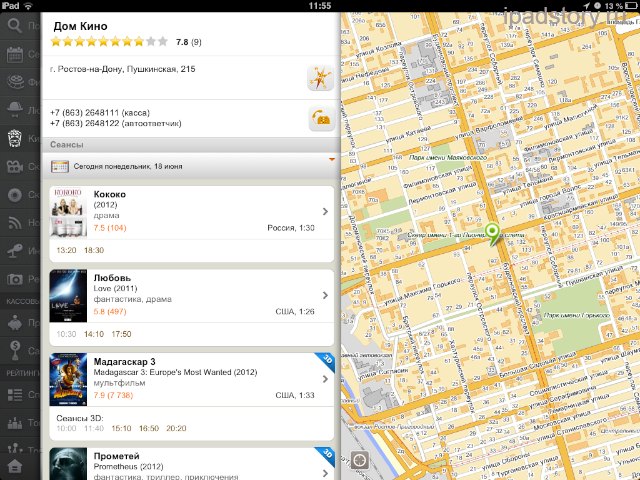Screen dimensions: 640x480
Task: Open the podium top chart icon
Action: pos(15,423)
